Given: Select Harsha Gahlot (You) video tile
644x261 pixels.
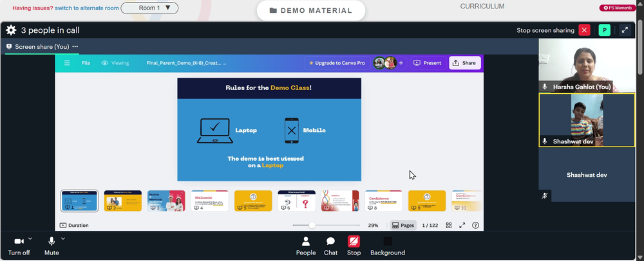Looking at the screenshot, I should pyautogui.click(x=587, y=66).
